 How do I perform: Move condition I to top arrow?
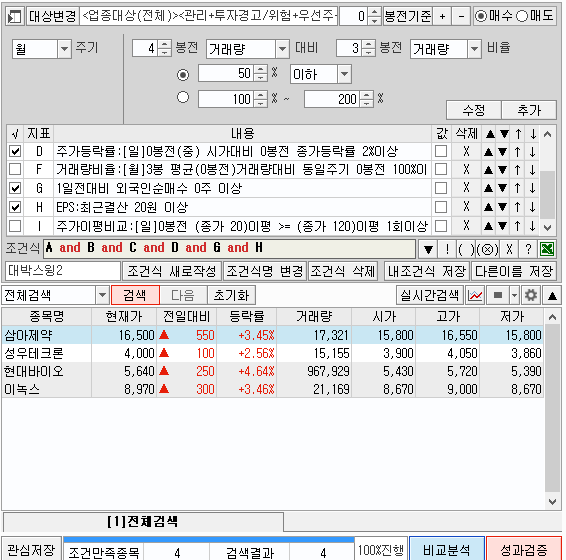coord(518,226)
